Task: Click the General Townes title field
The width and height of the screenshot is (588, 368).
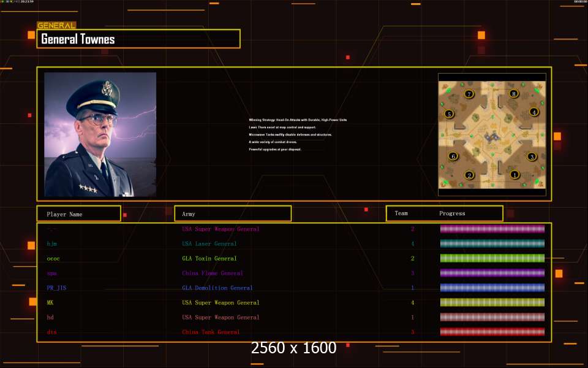Action: point(138,39)
